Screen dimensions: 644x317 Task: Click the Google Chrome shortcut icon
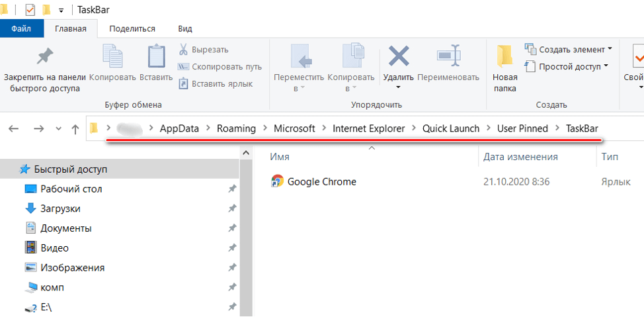(278, 181)
